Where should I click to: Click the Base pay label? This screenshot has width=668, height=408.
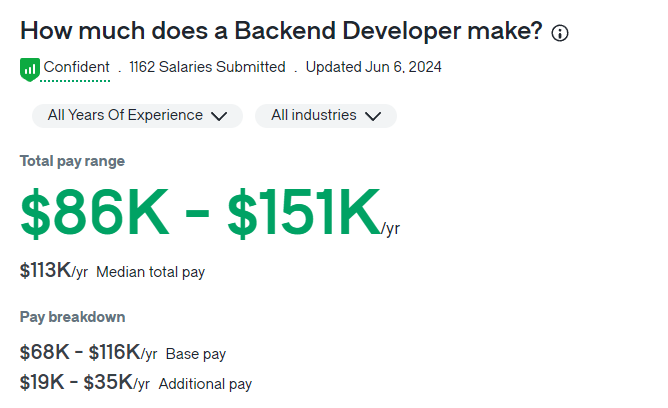[x=196, y=353]
